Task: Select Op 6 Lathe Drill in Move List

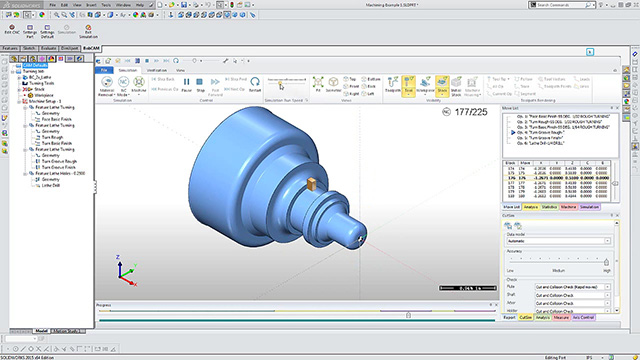Action: (x=540, y=143)
